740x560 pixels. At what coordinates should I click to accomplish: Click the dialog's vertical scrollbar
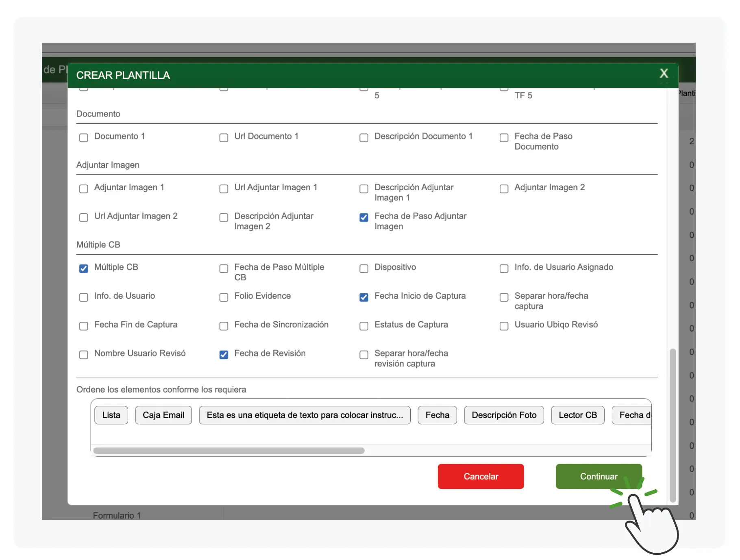click(673, 425)
